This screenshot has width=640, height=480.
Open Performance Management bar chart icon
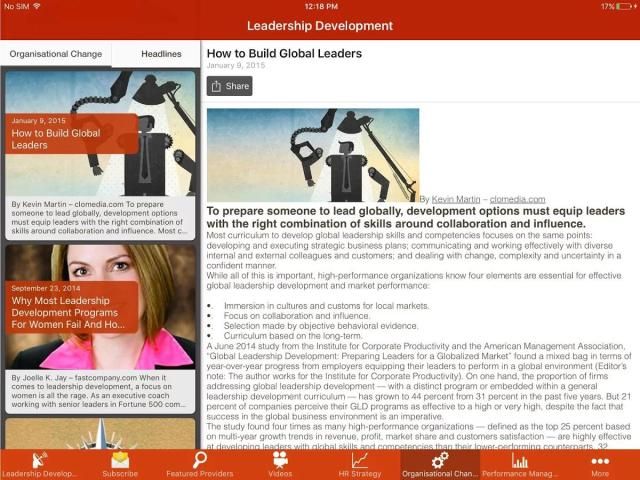click(x=520, y=461)
